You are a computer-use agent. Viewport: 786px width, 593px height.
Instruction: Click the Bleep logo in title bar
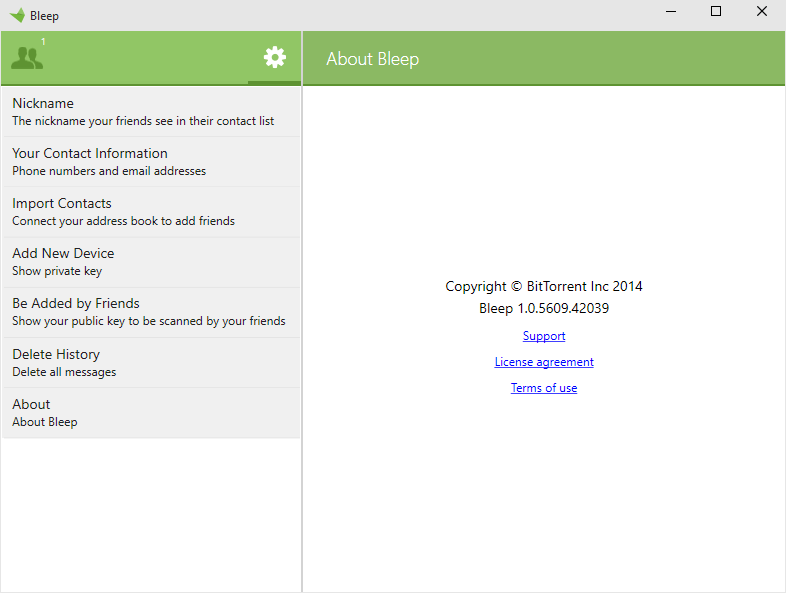(x=17, y=16)
